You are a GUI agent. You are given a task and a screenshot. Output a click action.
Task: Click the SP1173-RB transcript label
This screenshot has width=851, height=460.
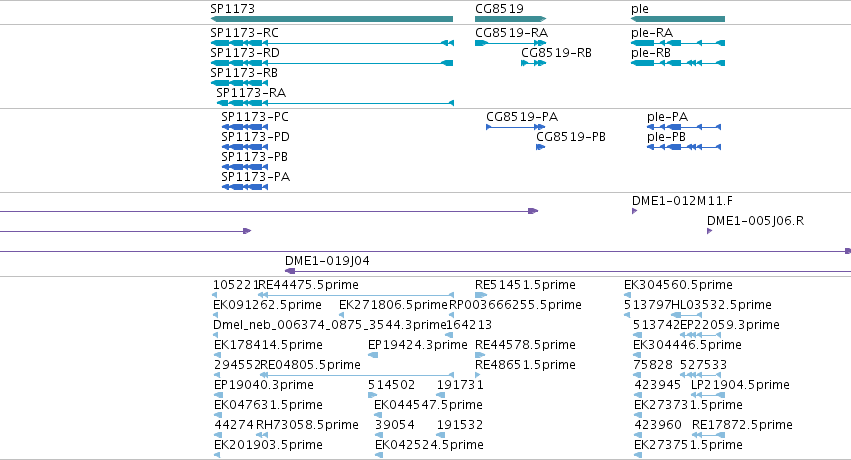(244, 73)
